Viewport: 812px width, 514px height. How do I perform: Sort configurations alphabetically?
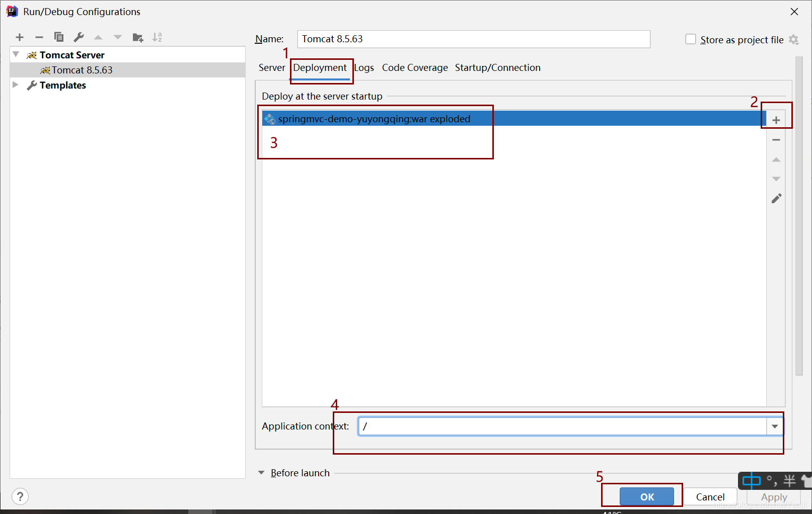[x=158, y=37]
